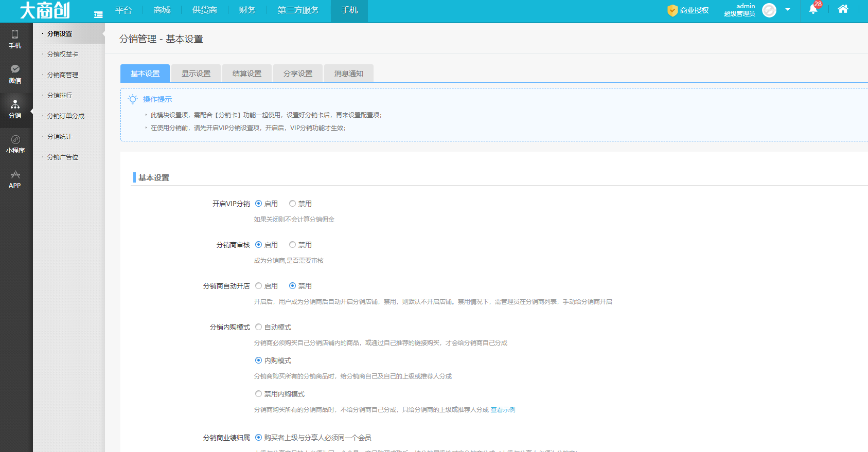The height and width of the screenshot is (452, 868).
Task: Click the 商业授权 shield icon
Action: [x=672, y=10]
